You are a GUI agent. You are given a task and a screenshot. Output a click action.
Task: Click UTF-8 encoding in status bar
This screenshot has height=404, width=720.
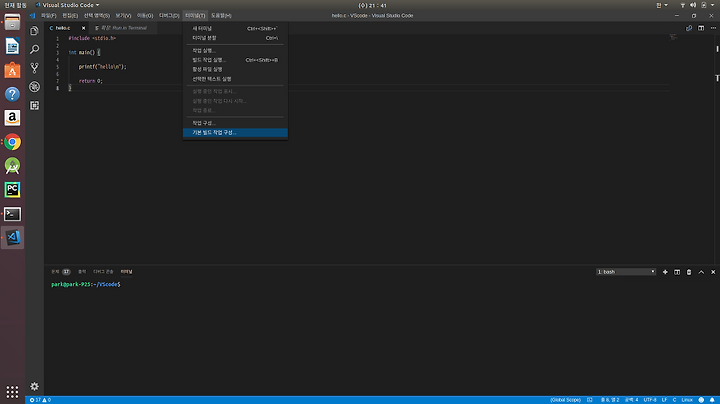(650, 400)
